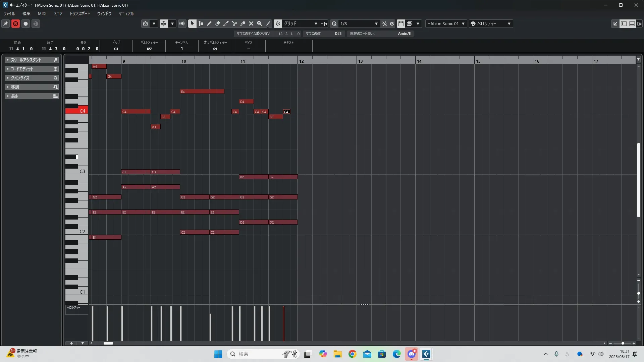Screen dimensions: 644x362
Task: Activate the Object Selection arrow tool
Action: click(x=192, y=23)
